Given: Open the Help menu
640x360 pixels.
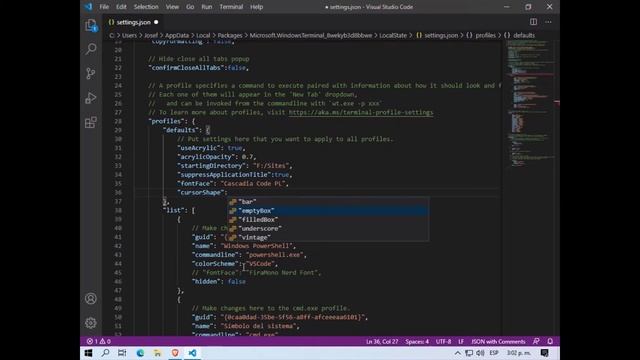Looking at the screenshot, I should 257,7.
